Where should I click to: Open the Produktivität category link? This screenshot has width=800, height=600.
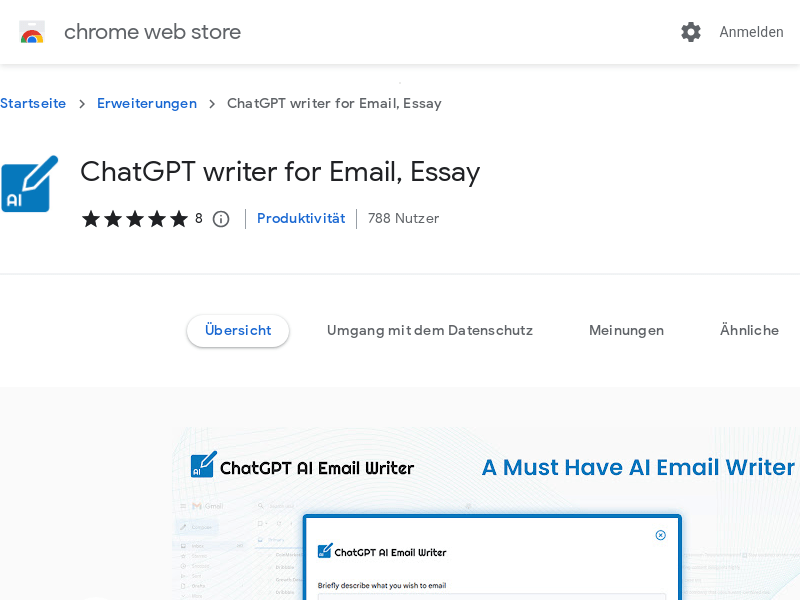pyautogui.click(x=301, y=218)
